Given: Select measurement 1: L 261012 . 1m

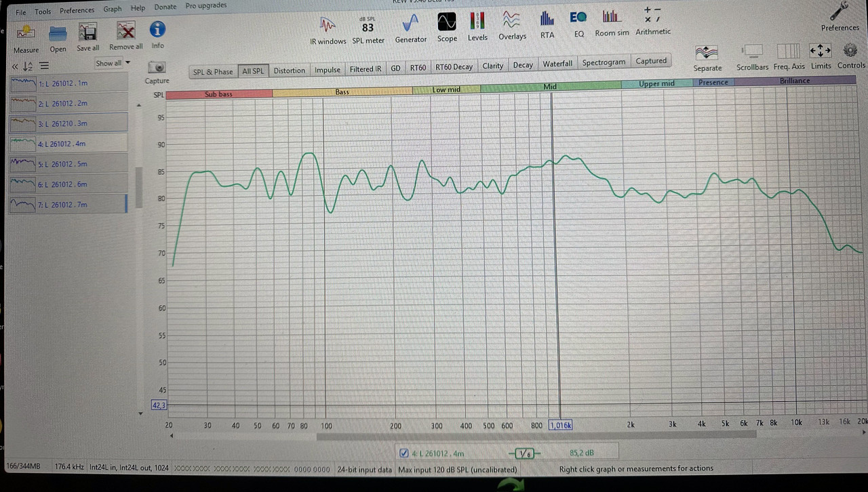Looking at the screenshot, I should pos(68,83).
